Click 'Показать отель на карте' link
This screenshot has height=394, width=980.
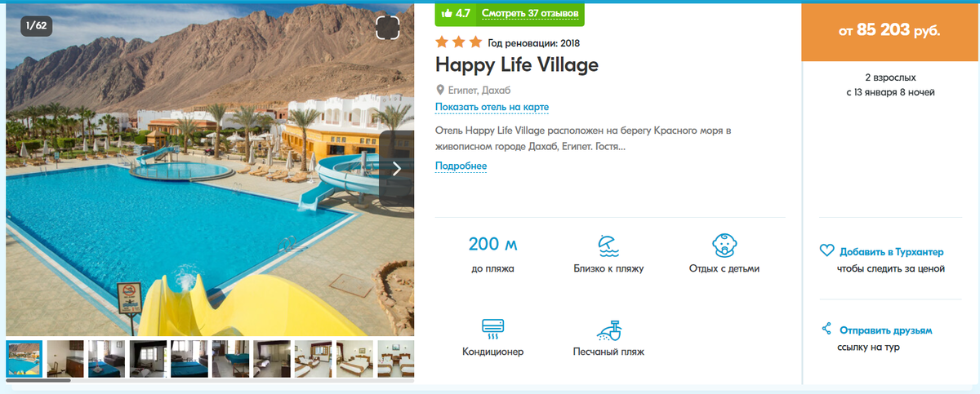pos(492,108)
